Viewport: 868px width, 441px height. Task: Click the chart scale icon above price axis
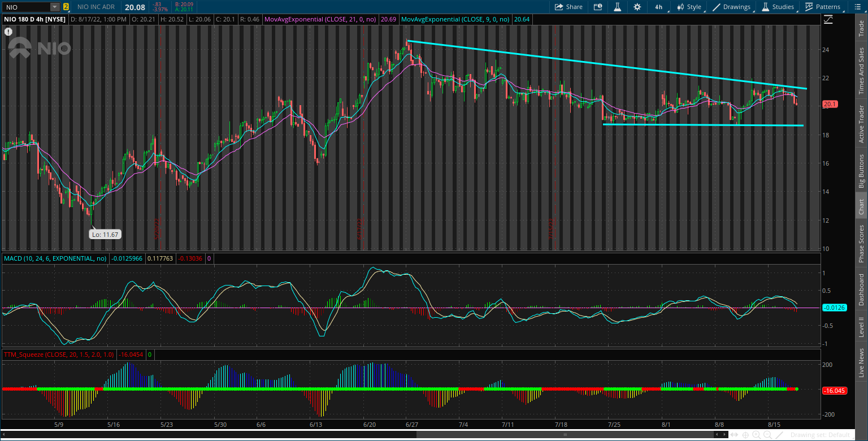pos(828,19)
